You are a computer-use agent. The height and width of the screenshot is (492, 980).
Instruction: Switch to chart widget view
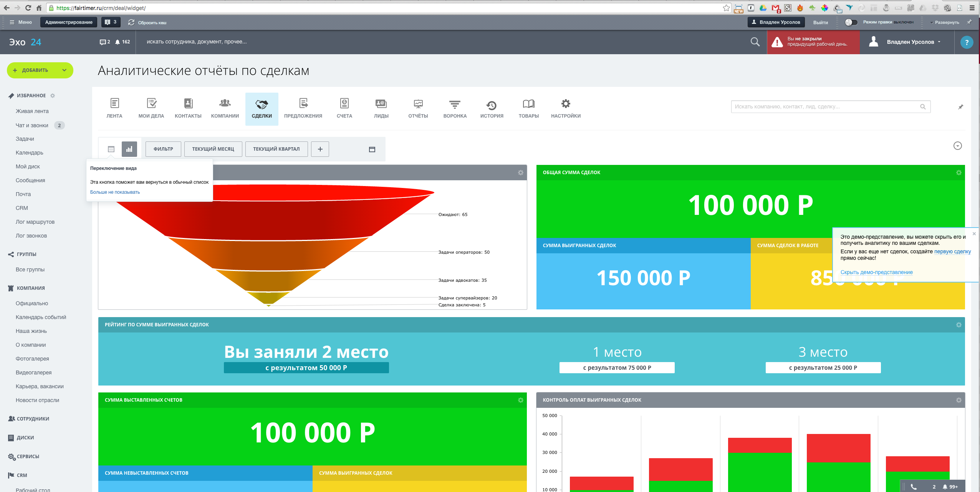point(129,149)
